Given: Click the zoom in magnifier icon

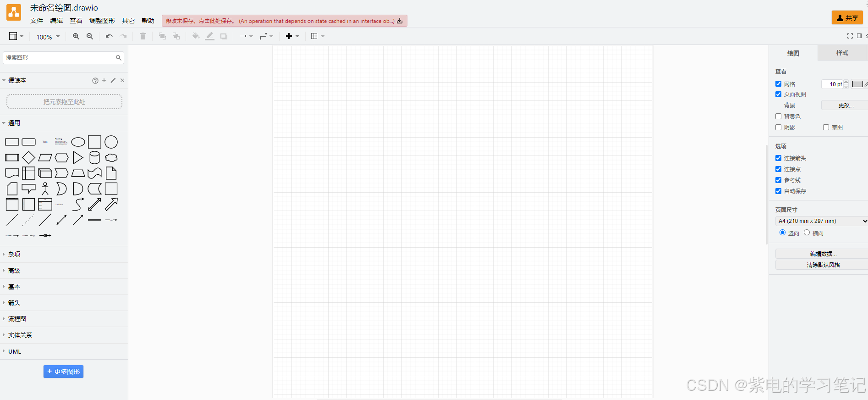Looking at the screenshot, I should 76,36.
